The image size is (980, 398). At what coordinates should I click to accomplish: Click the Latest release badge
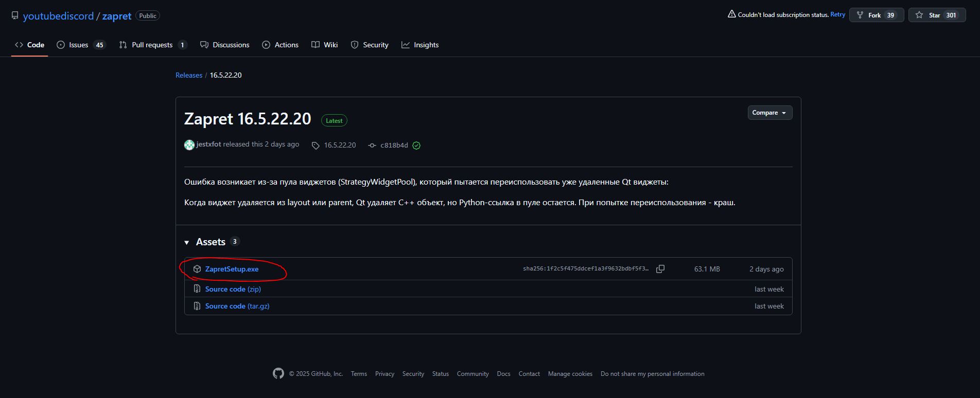tap(334, 120)
